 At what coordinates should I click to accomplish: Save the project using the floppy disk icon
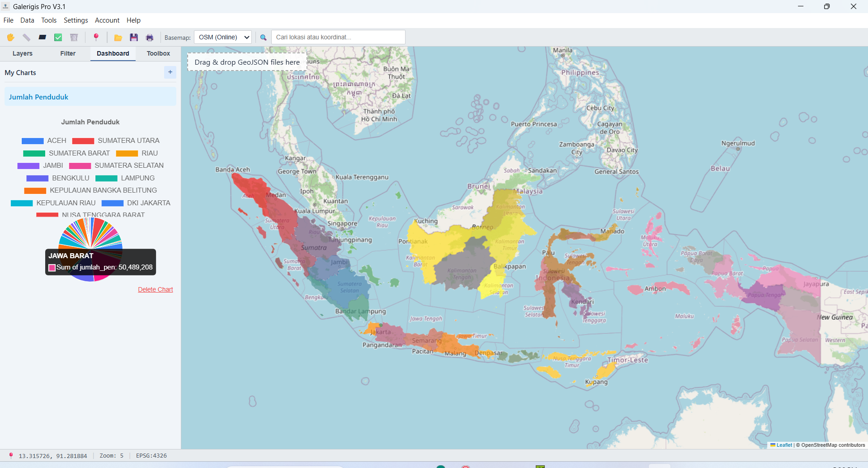pyautogui.click(x=133, y=37)
